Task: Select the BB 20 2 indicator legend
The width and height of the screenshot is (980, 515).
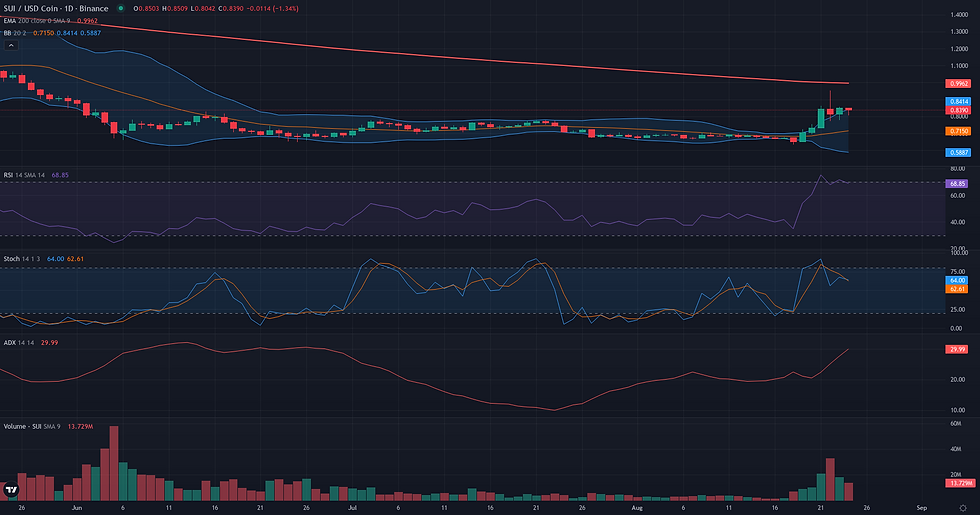Action: pos(52,32)
